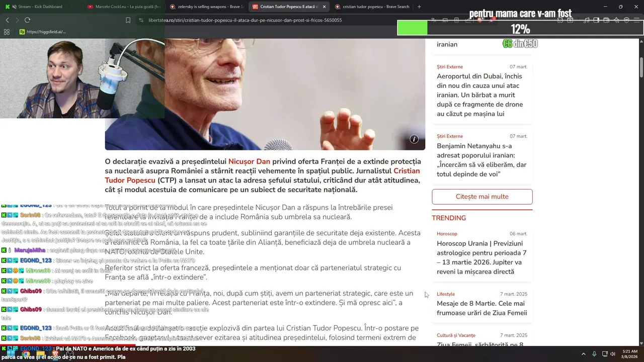644x362 pixels.
Task: Open Leo AI sparkle icon
Action: click(616, 20)
